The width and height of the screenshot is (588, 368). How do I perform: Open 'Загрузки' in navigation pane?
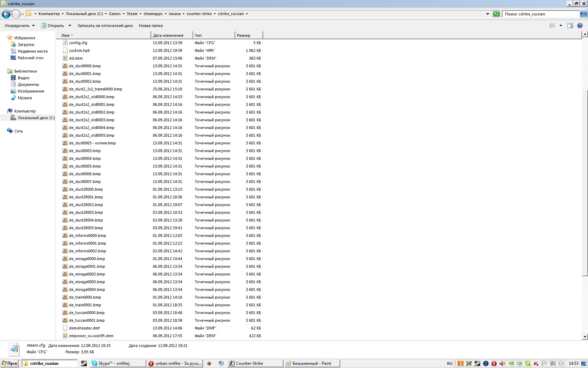26,45
